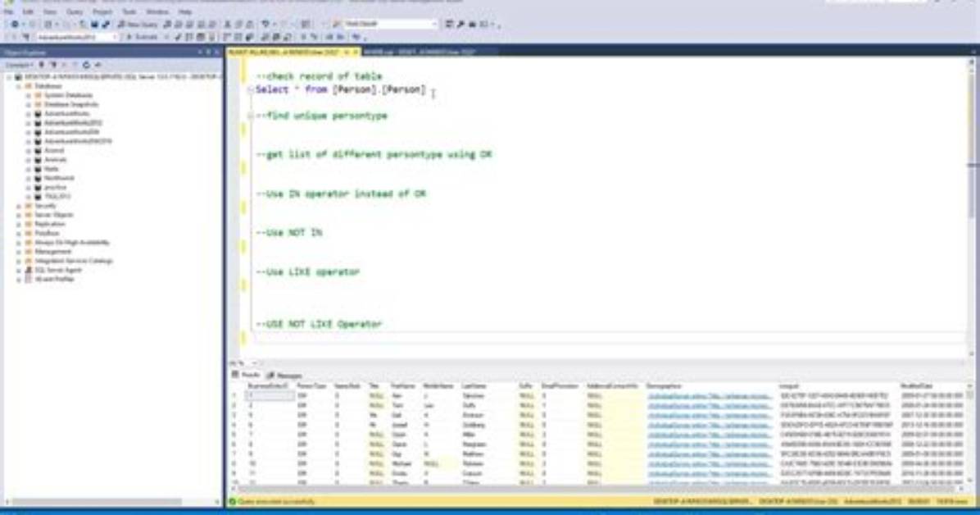980x515 pixels.
Task: Select the PolyBase folder
Action: (x=47, y=234)
